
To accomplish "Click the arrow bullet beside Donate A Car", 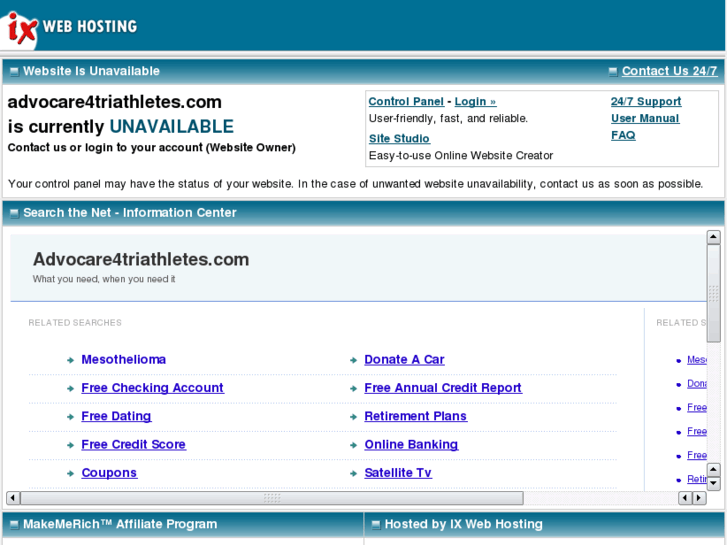I will point(353,360).
